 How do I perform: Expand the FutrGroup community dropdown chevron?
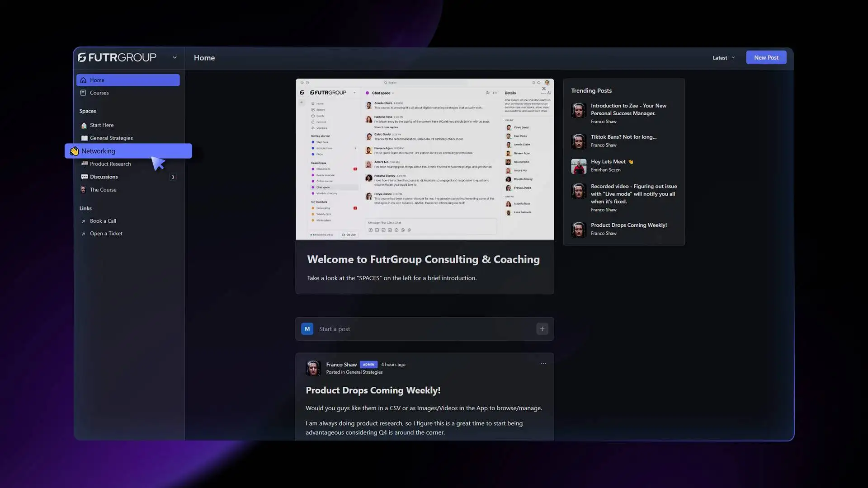[175, 58]
